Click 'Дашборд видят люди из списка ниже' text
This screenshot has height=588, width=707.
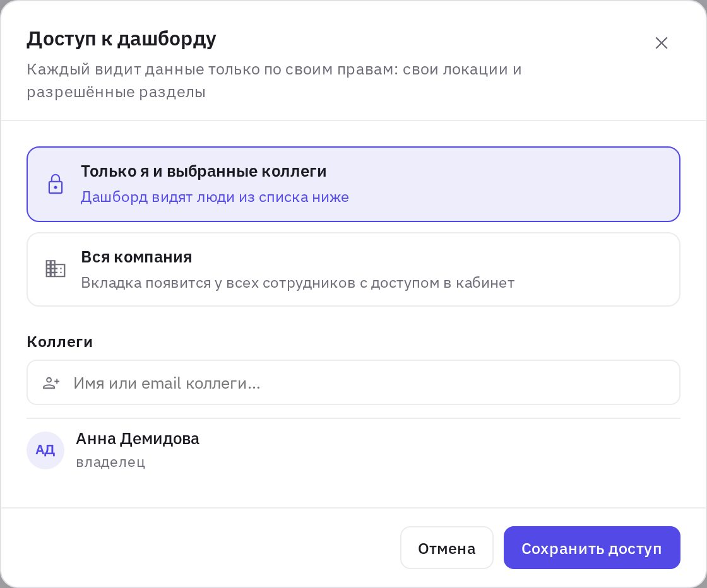215,197
